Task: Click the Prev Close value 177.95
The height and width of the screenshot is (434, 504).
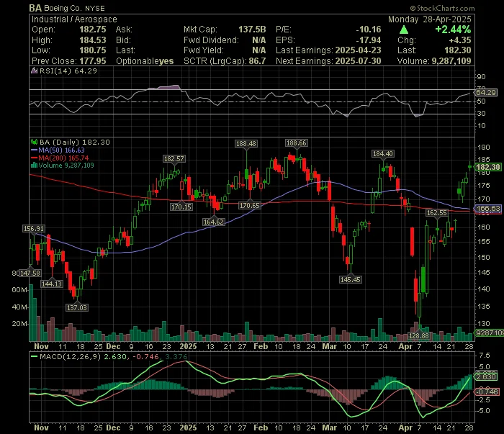Action: click(93, 61)
